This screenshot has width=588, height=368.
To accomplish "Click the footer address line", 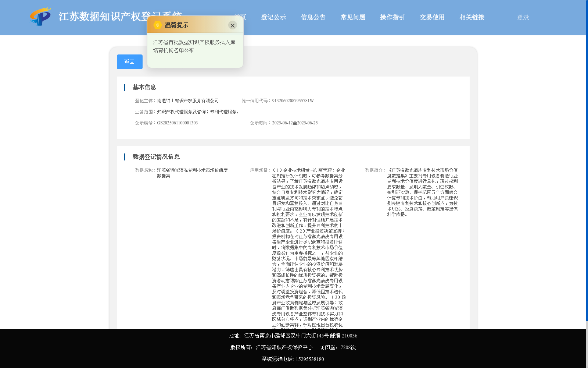I will click(x=293, y=336).
